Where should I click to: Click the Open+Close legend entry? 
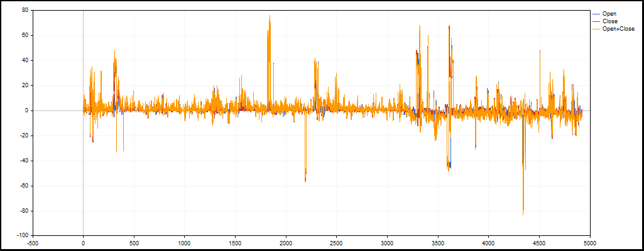[614, 29]
